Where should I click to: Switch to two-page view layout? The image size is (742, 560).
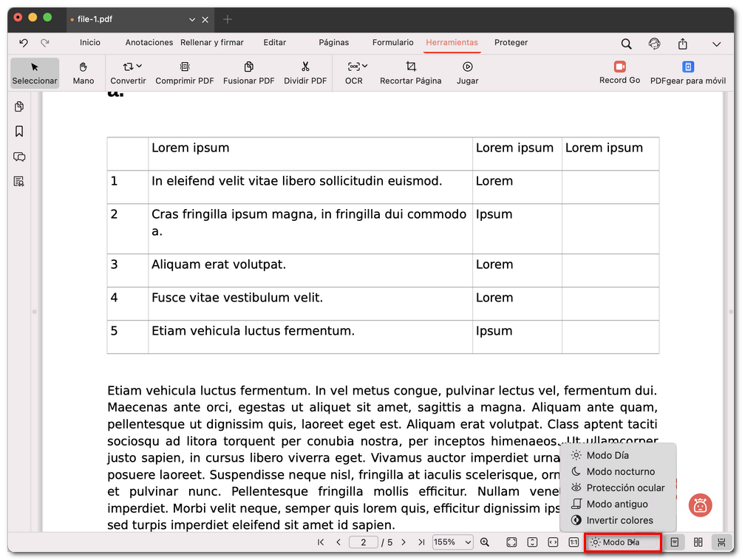[698, 542]
